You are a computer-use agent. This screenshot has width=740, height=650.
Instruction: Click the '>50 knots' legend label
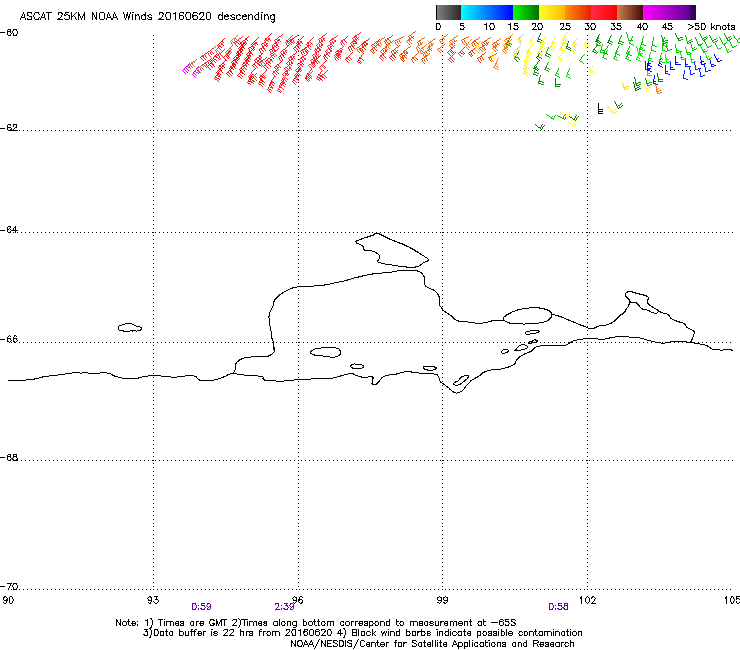coord(711,27)
